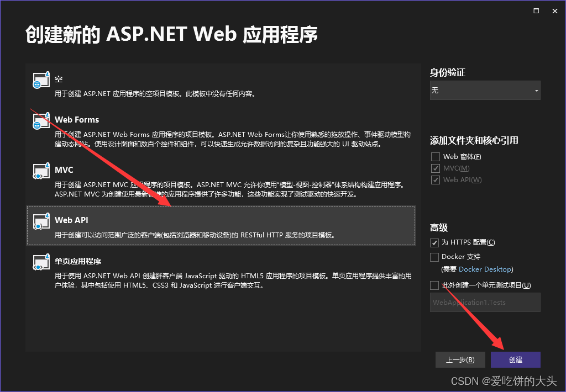The height and width of the screenshot is (392, 566).
Task: Disable 为 HTTPS 配置 option
Action: [x=434, y=242]
